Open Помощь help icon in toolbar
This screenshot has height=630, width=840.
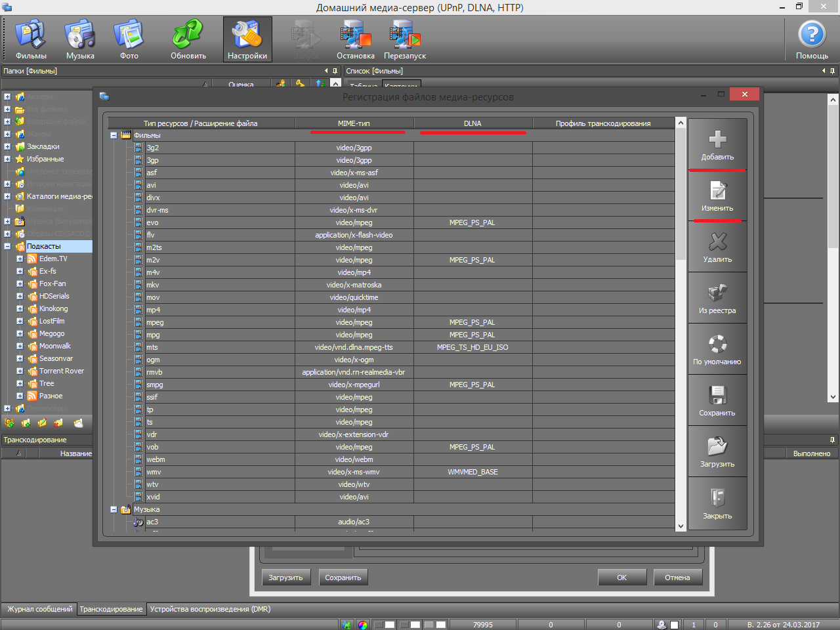[x=812, y=35]
